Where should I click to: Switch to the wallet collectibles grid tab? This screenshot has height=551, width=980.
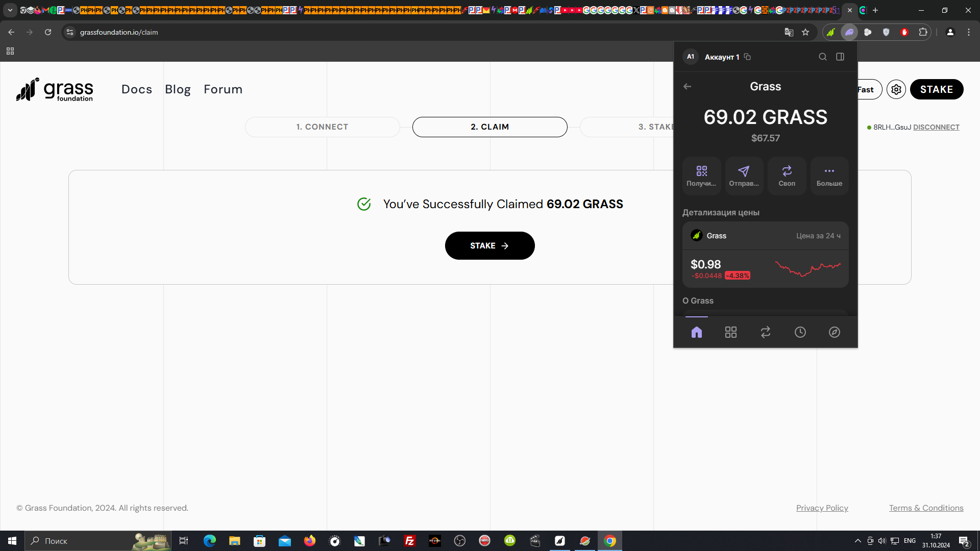(731, 332)
